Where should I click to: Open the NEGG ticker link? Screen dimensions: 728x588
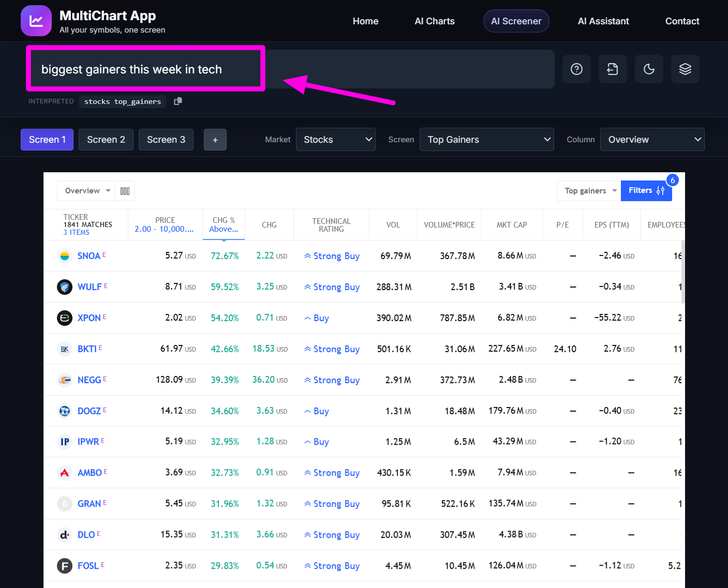90,380
